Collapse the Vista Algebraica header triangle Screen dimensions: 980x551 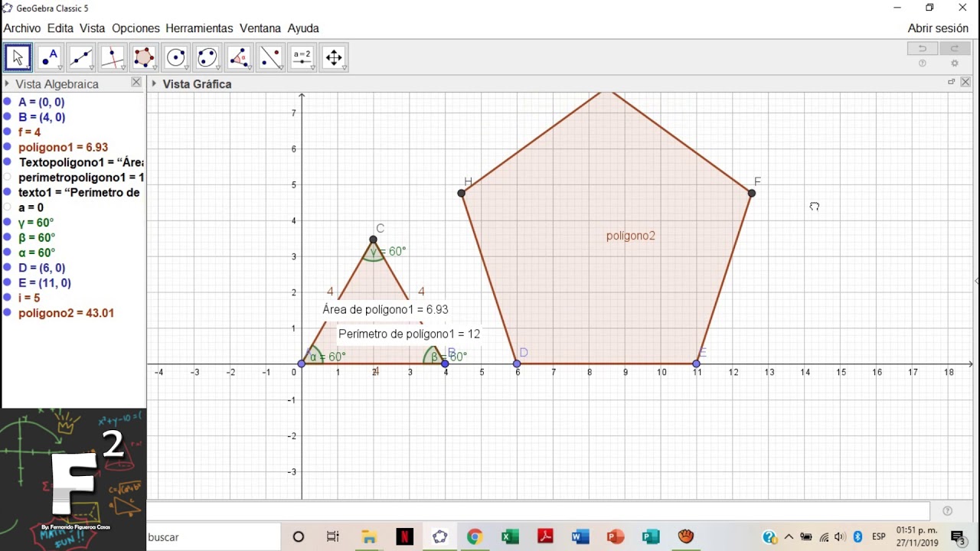pyautogui.click(x=7, y=84)
